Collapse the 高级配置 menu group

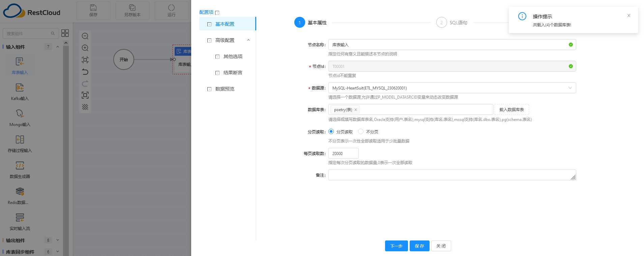click(x=248, y=40)
